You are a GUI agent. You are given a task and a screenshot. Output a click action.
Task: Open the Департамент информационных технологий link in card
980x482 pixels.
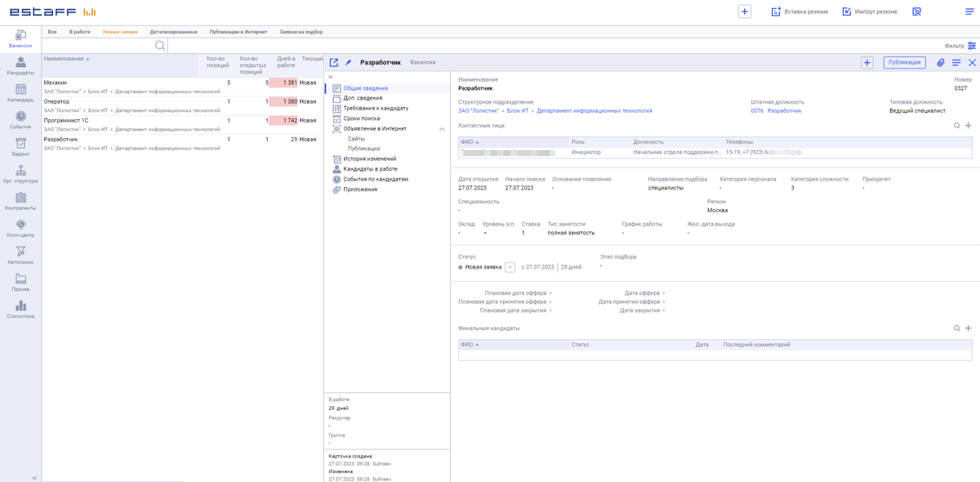click(x=595, y=110)
